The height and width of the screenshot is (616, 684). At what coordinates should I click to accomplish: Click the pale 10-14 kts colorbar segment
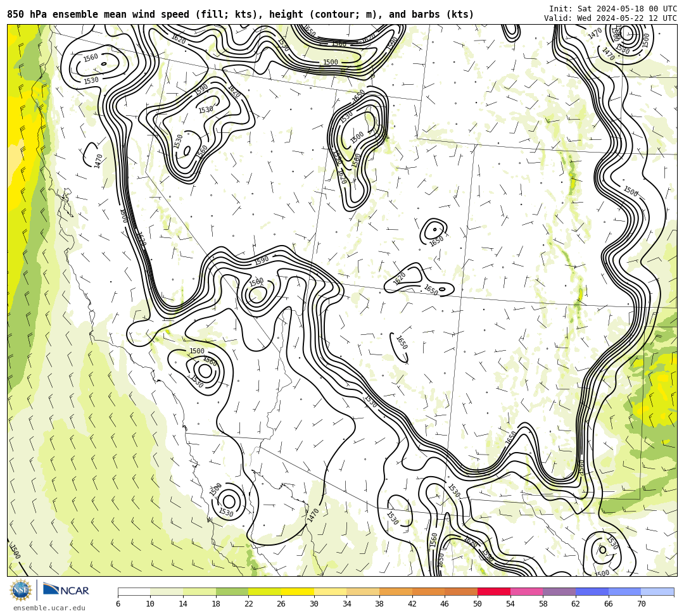coord(167,591)
